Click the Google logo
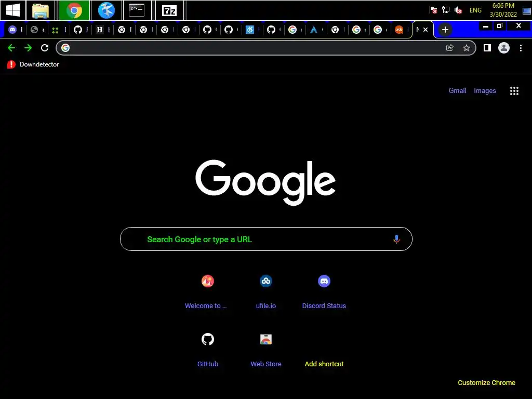Image resolution: width=532 pixels, height=399 pixels. (265, 182)
